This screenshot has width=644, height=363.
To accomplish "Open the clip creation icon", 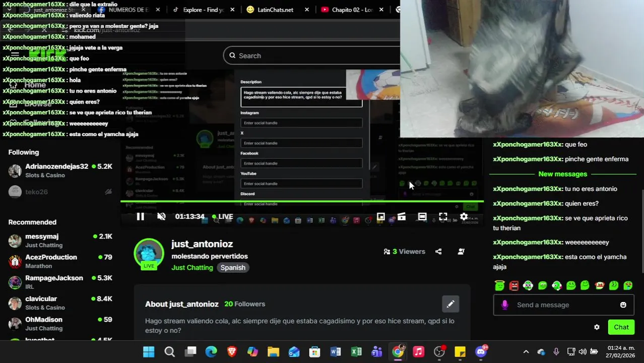I will (x=402, y=217).
